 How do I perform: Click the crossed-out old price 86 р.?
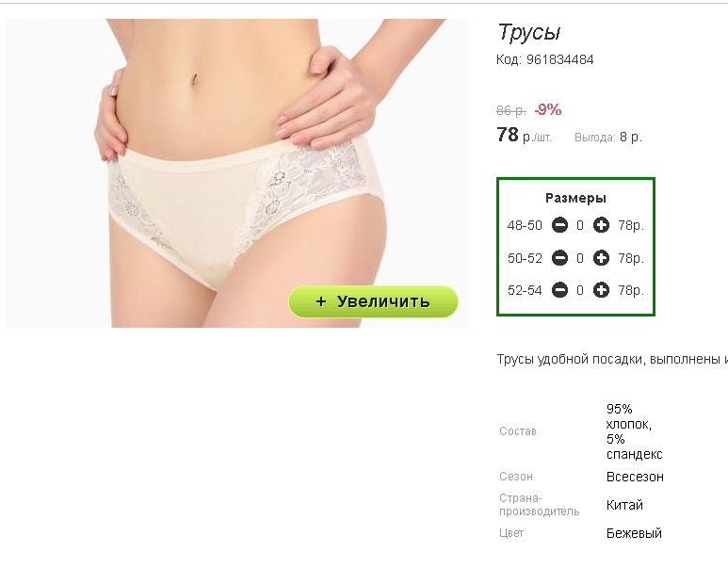[510, 110]
